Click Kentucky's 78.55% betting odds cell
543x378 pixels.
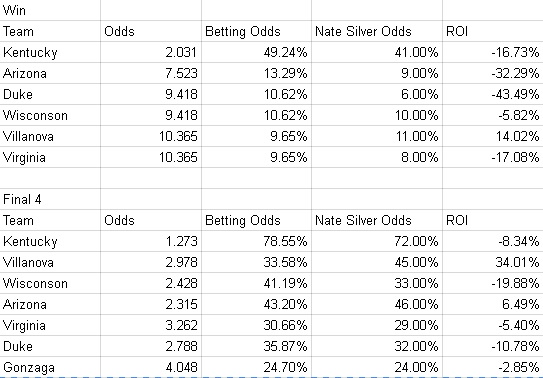[x=256, y=241]
